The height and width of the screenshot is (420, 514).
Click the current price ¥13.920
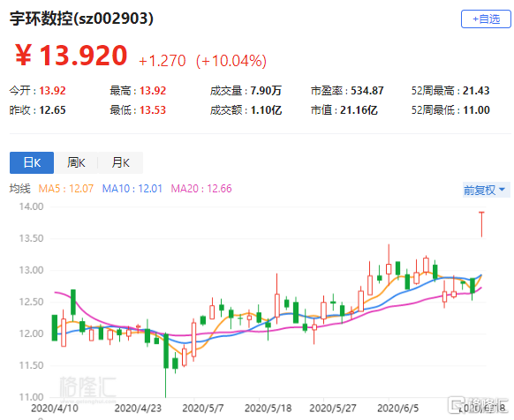point(71,56)
